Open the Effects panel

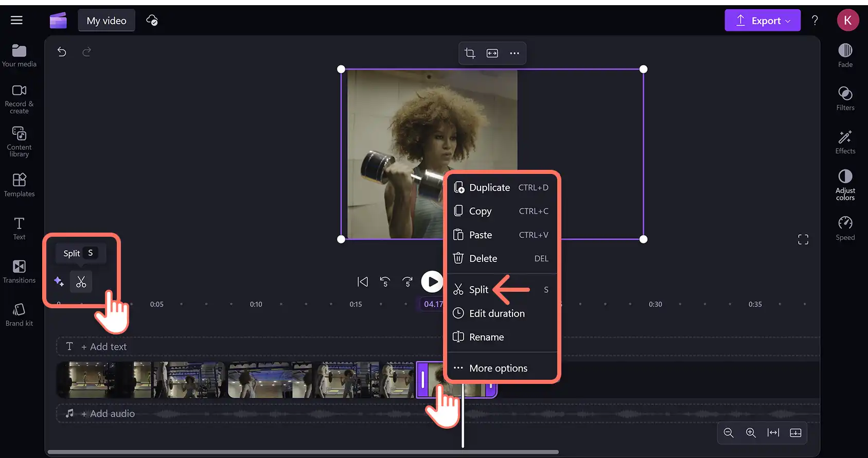coord(845,142)
